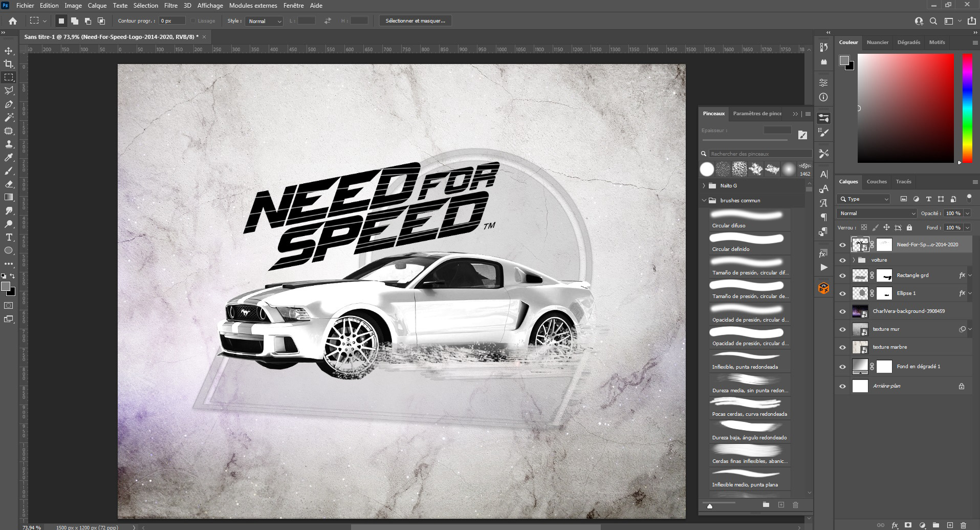
Task: Select the Gradient tool
Action: 9,198
